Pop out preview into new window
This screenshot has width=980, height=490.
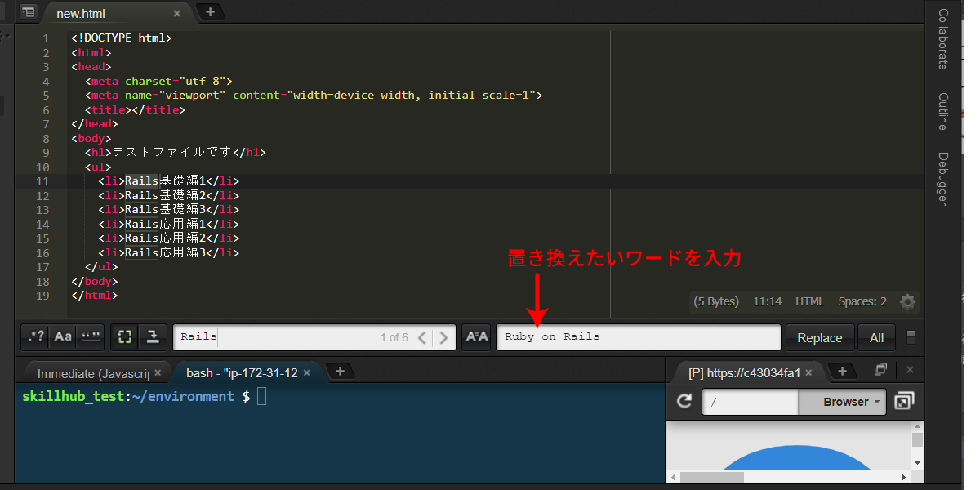[x=904, y=401]
